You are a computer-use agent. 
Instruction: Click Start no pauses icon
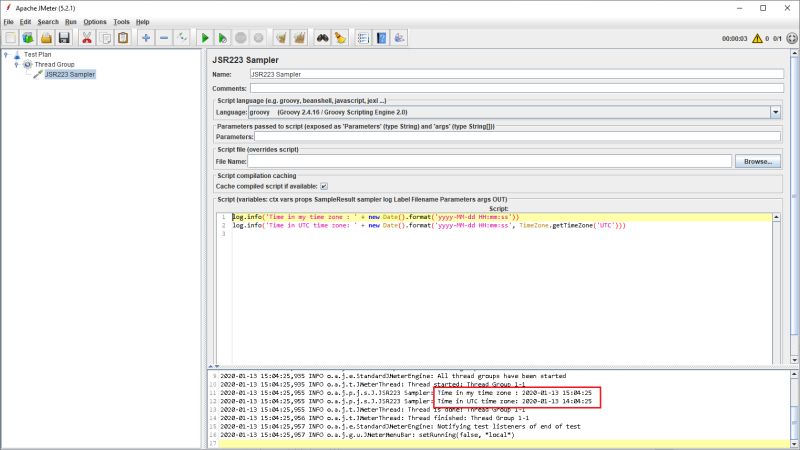coord(222,38)
